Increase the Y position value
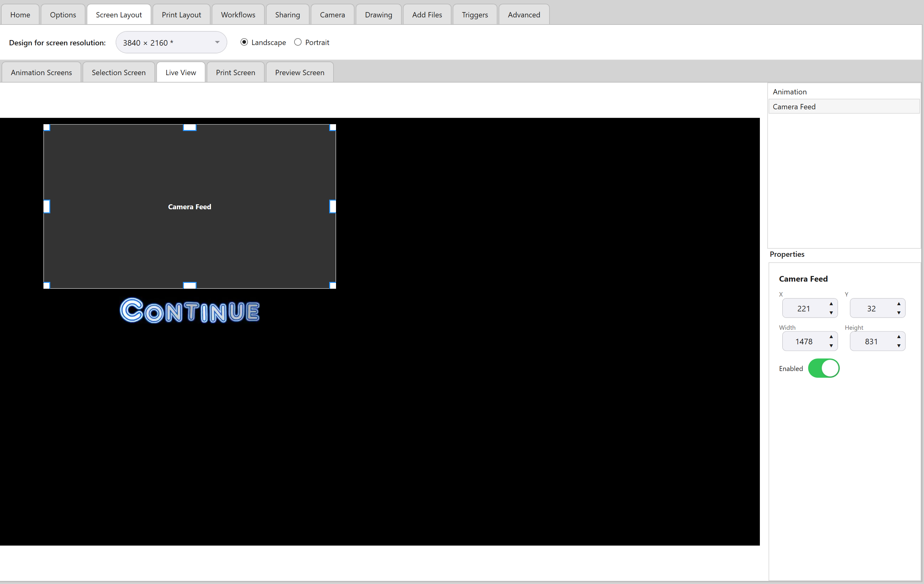Viewport: 924px width, 584px height. (x=899, y=304)
